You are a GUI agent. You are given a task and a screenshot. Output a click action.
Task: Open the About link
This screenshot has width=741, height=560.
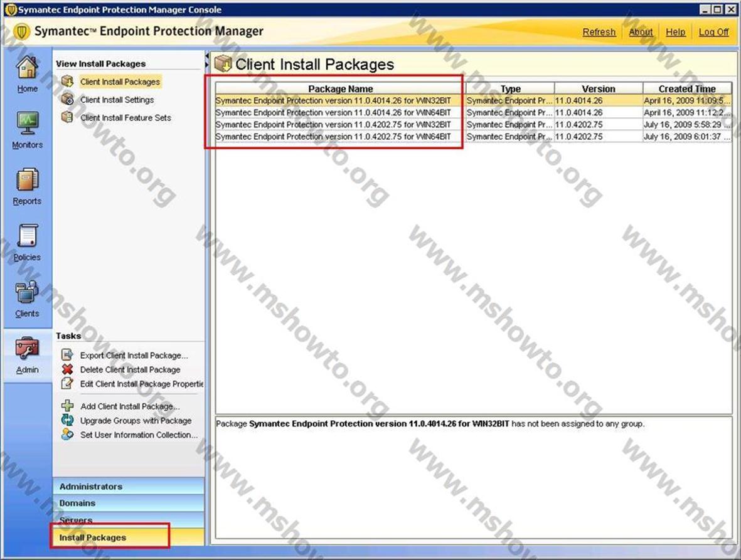tap(641, 32)
